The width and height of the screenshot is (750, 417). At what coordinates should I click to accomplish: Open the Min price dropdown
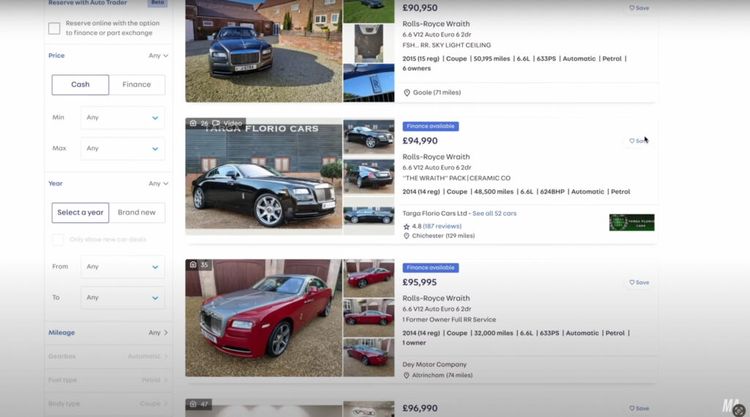(x=122, y=118)
